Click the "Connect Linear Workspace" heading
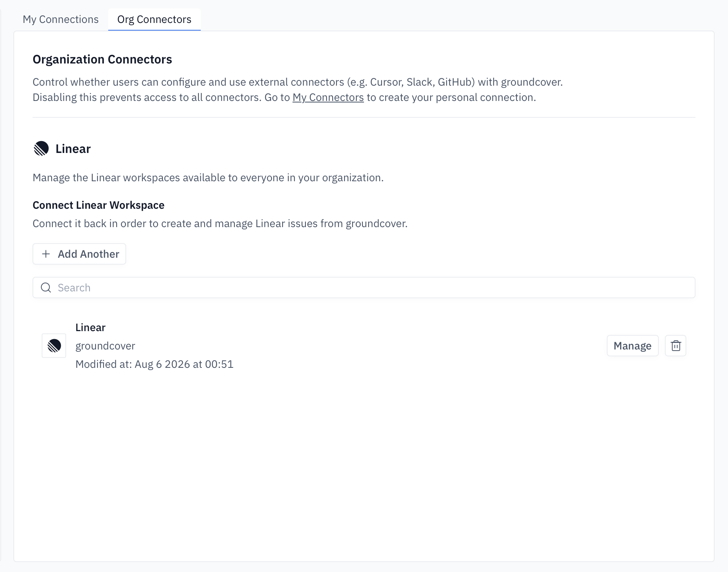The height and width of the screenshot is (572, 728). [x=99, y=205]
